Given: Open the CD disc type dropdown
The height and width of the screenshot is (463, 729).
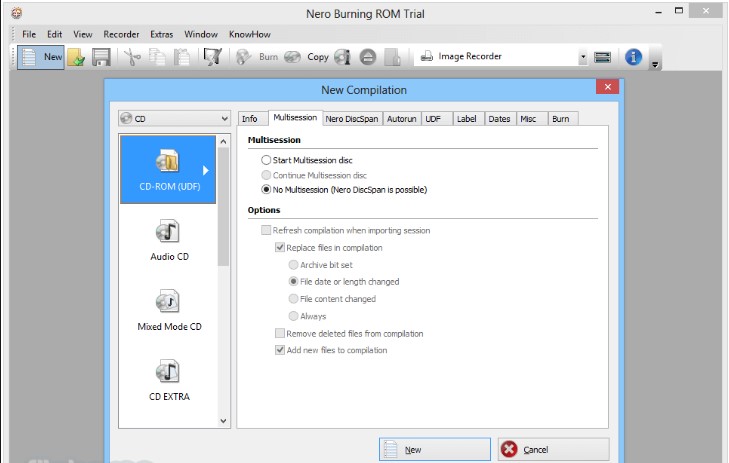Looking at the screenshot, I should pos(174,119).
